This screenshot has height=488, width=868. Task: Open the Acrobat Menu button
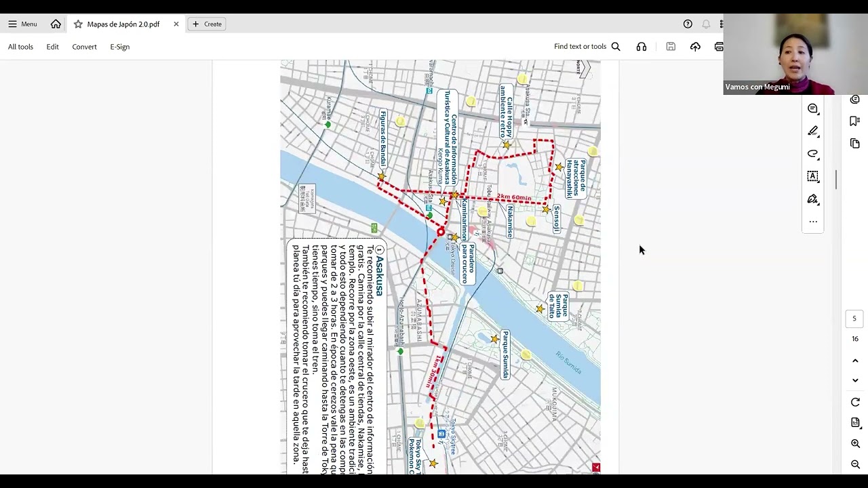[22, 24]
